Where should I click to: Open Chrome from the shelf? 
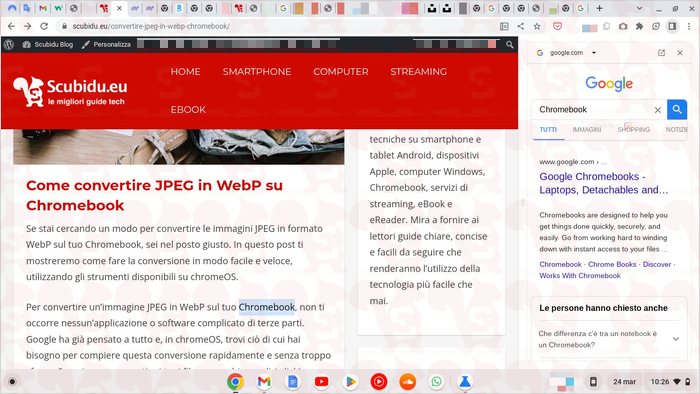235,382
